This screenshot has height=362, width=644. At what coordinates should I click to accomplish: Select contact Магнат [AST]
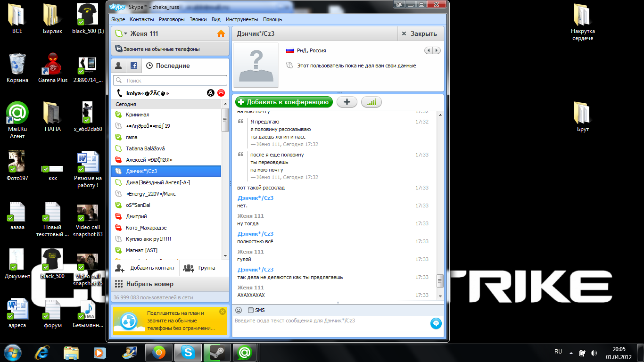pos(166,250)
